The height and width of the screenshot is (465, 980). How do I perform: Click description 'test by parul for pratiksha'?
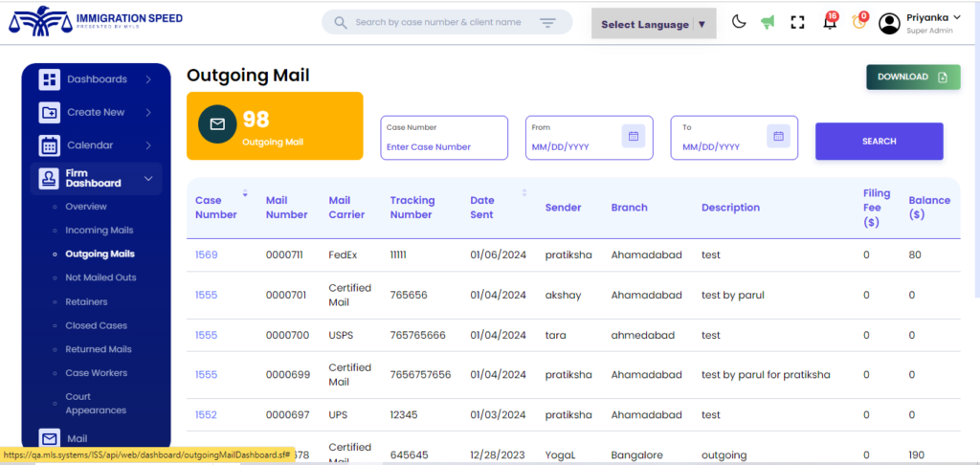pyautogui.click(x=766, y=374)
